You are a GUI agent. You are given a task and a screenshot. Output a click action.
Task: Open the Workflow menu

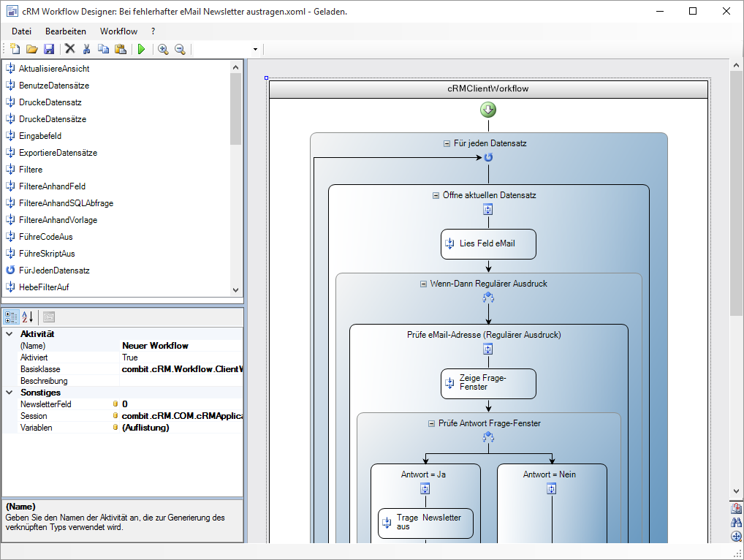coord(118,31)
